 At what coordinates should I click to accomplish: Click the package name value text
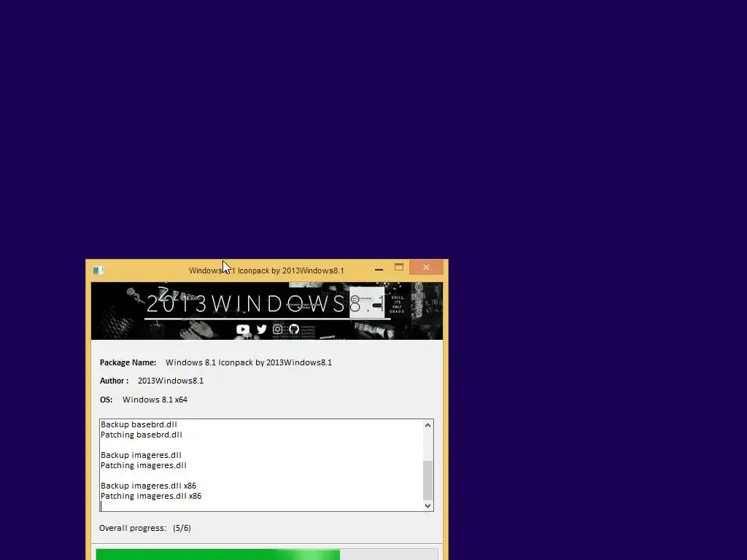pyautogui.click(x=249, y=362)
